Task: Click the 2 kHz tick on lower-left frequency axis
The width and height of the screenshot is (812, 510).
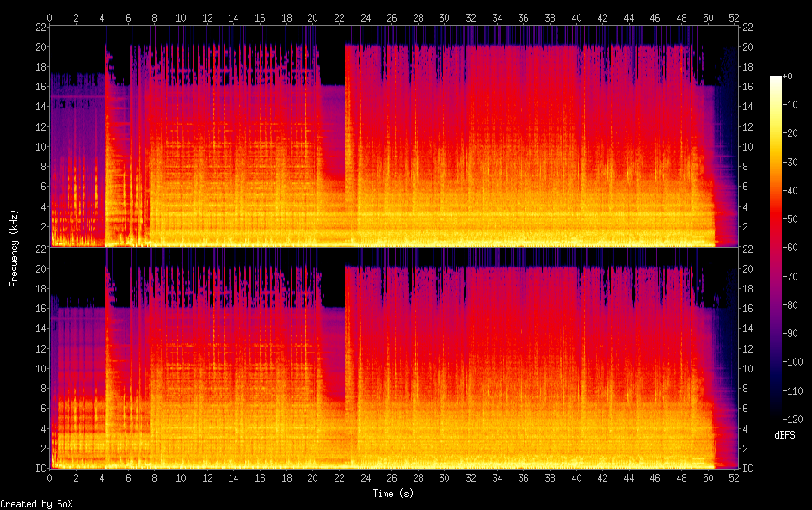Action: click(x=42, y=448)
